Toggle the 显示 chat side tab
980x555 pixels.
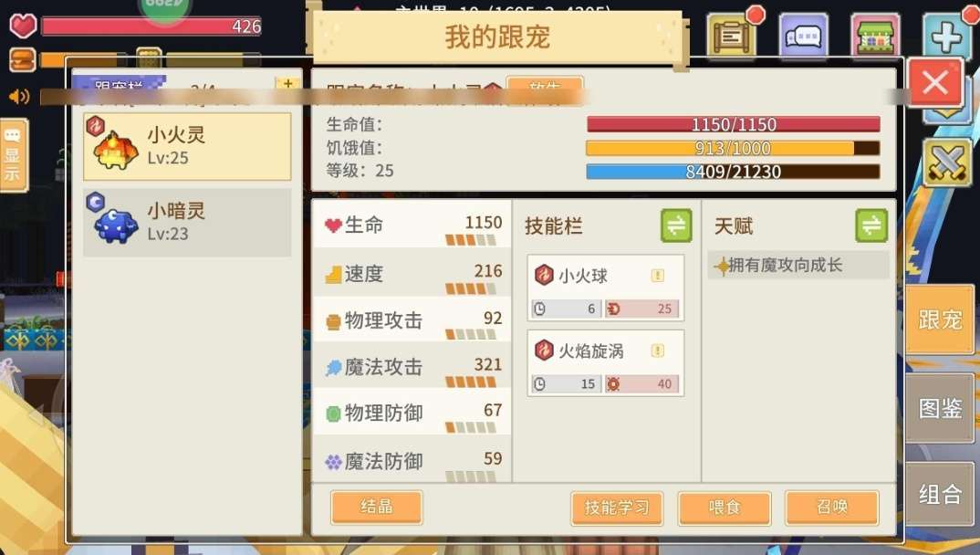[13, 155]
